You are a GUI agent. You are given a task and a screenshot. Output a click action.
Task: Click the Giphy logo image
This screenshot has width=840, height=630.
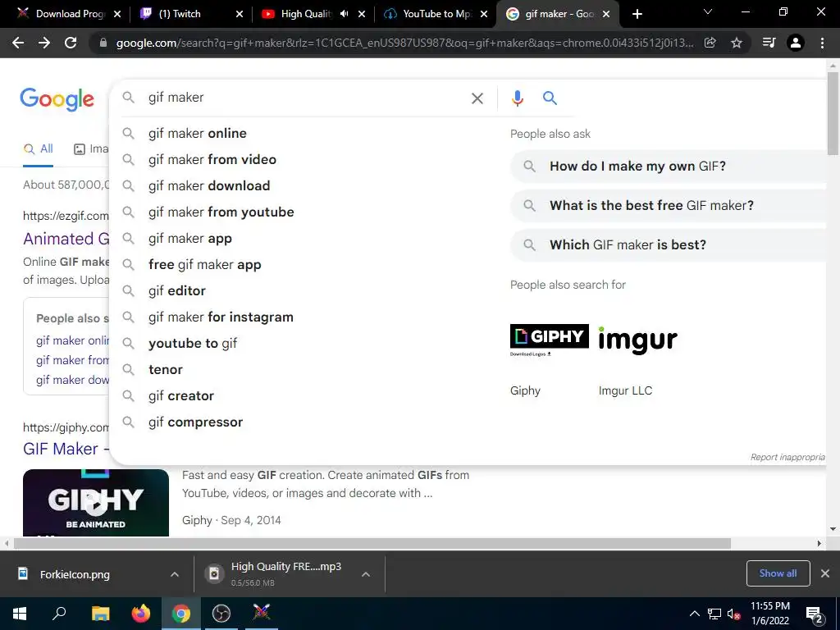pyautogui.click(x=549, y=340)
